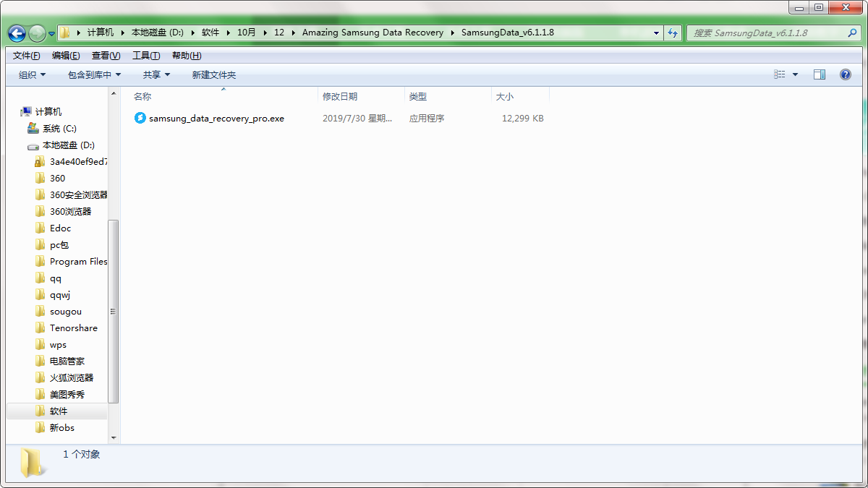Open the Tenorshare folder
868x488 pixels.
pyautogui.click(x=74, y=328)
